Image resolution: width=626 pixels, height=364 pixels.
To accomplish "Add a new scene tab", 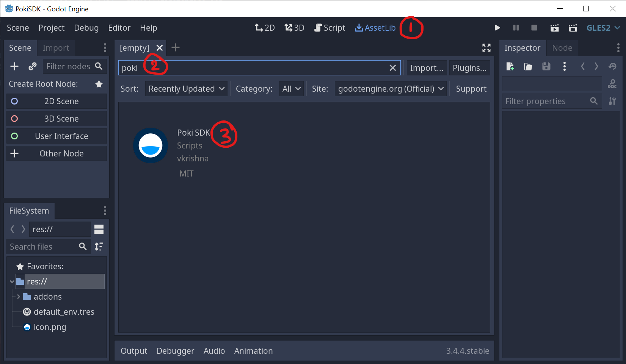I will coord(176,47).
